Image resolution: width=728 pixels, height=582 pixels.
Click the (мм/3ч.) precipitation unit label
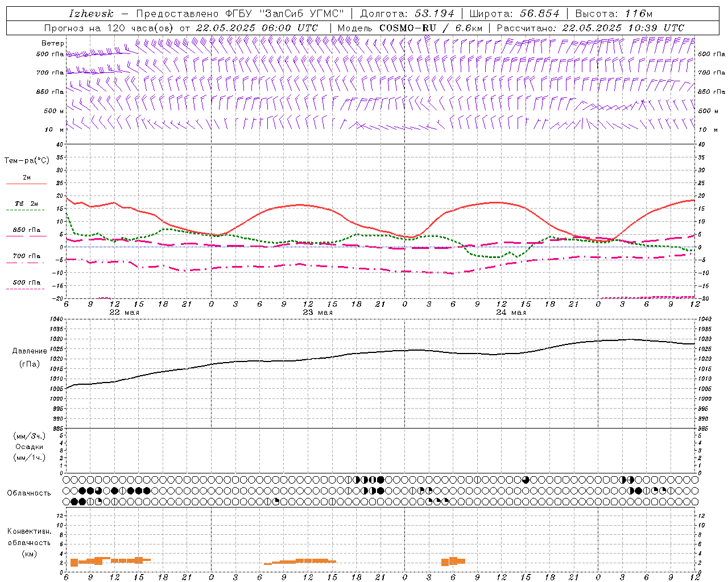(30, 436)
